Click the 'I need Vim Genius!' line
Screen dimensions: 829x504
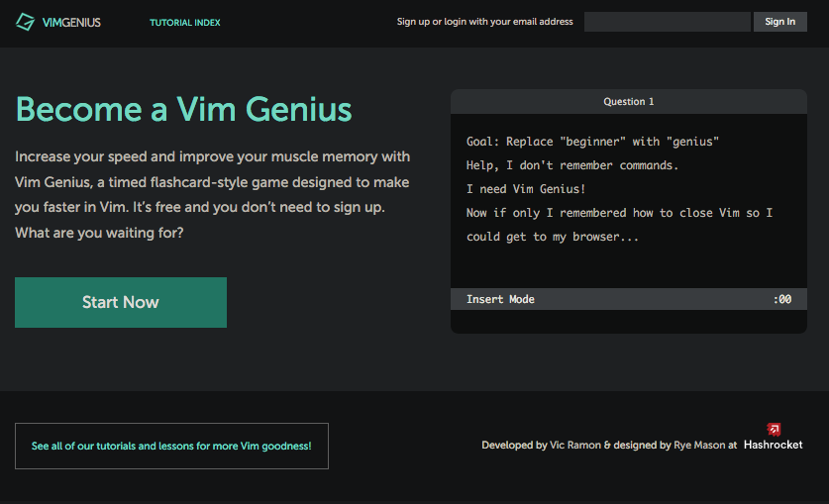pyautogui.click(x=526, y=189)
